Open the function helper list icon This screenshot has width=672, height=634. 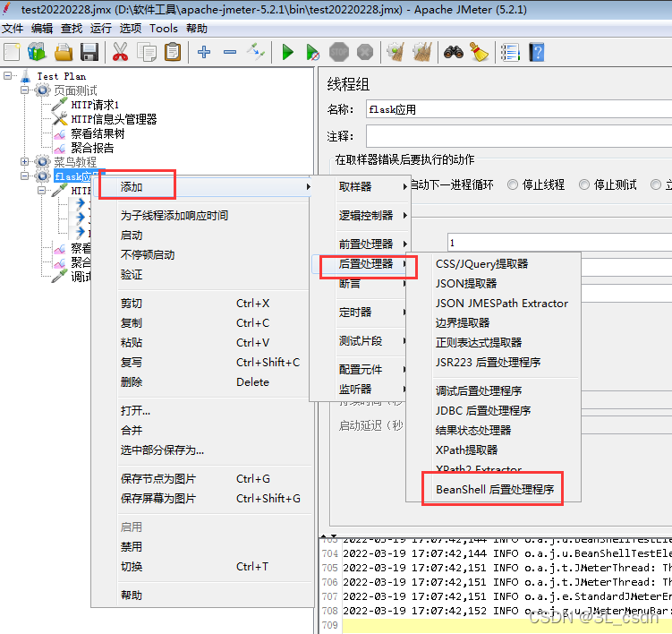510,52
